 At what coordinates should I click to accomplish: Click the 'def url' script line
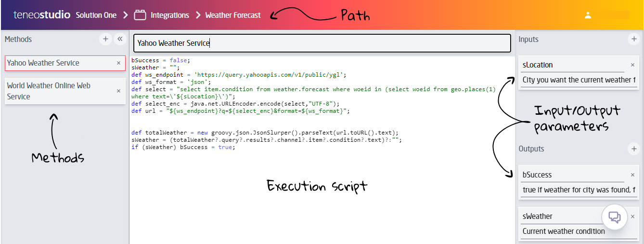(240, 111)
